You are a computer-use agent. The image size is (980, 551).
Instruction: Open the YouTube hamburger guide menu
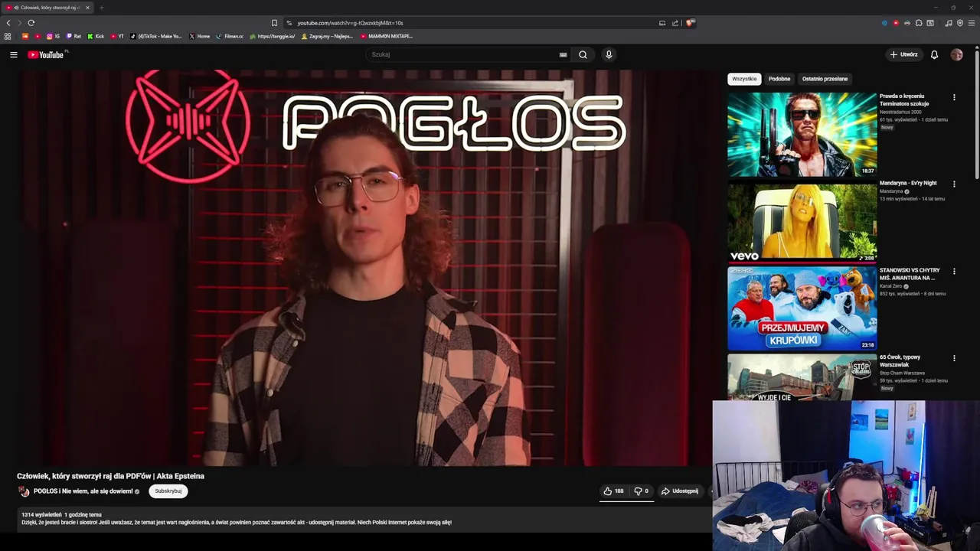13,54
